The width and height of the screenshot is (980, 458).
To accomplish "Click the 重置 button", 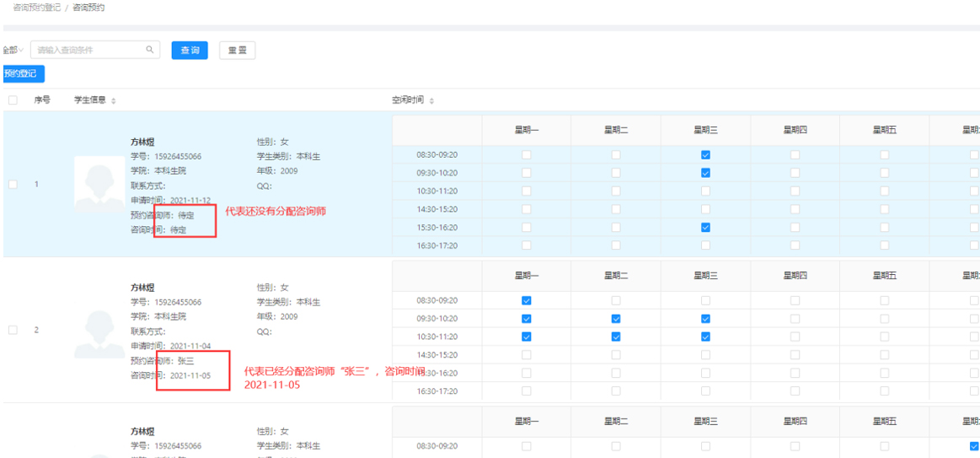I will coord(238,51).
